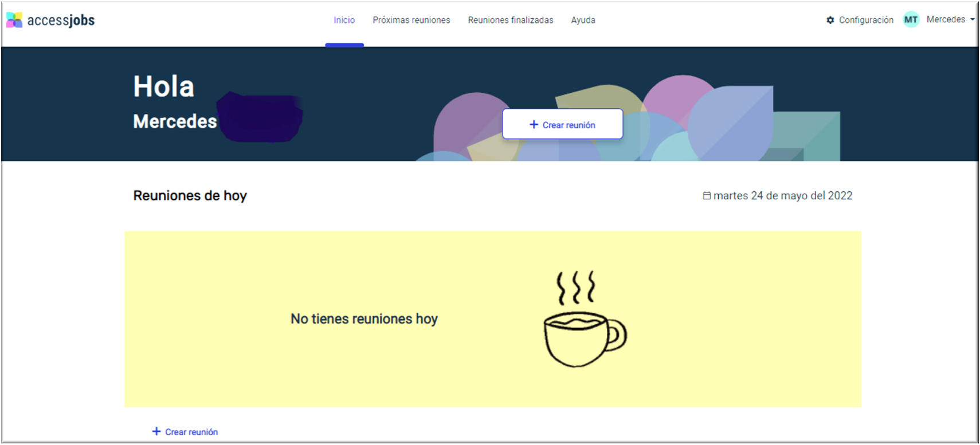Open Reuniones finalizadas tab

click(511, 20)
